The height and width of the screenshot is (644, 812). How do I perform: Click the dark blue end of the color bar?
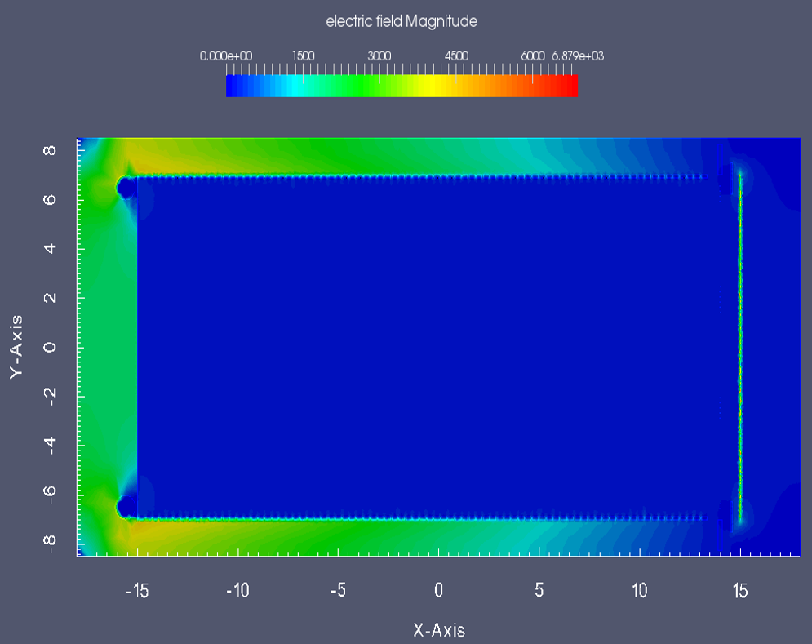pos(234,86)
